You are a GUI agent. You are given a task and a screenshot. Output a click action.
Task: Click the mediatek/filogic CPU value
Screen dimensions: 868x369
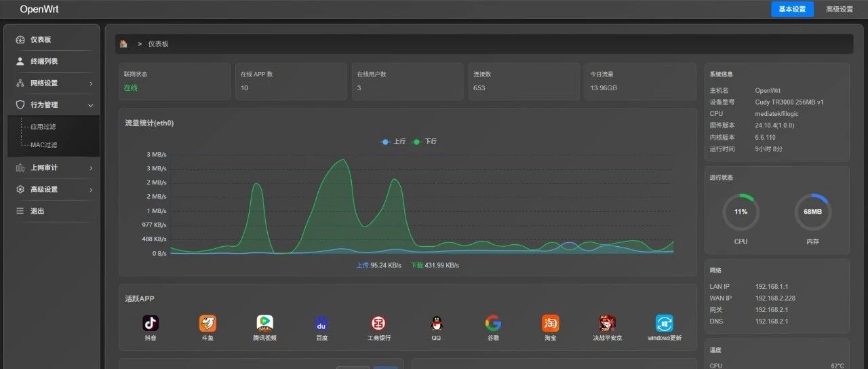(x=776, y=113)
